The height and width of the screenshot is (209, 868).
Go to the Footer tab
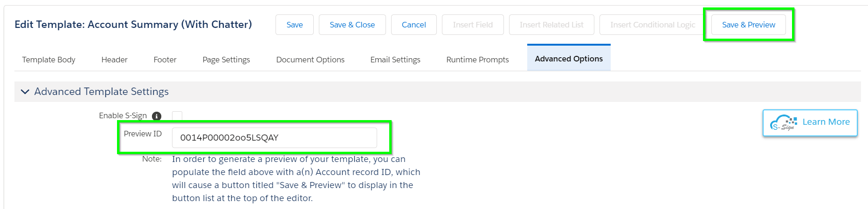click(165, 60)
